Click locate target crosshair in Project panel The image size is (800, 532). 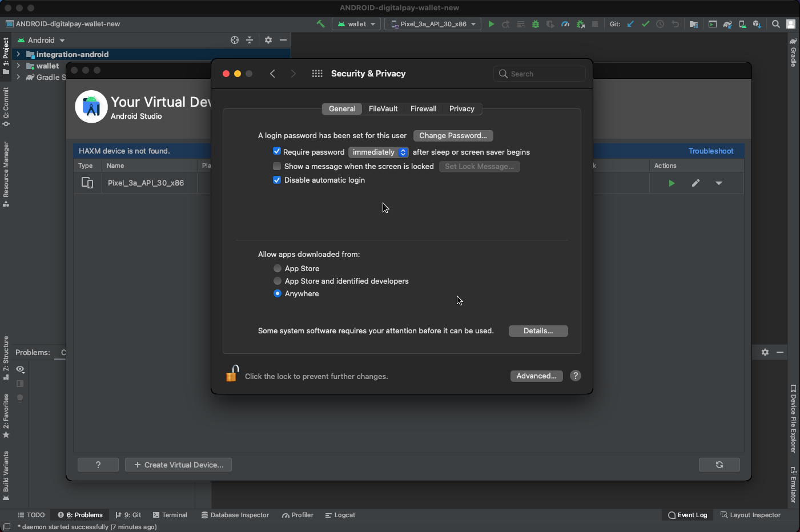coord(235,40)
